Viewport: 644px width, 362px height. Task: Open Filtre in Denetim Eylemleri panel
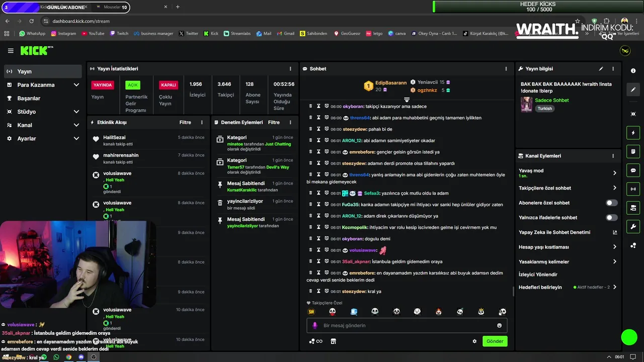pos(274,122)
